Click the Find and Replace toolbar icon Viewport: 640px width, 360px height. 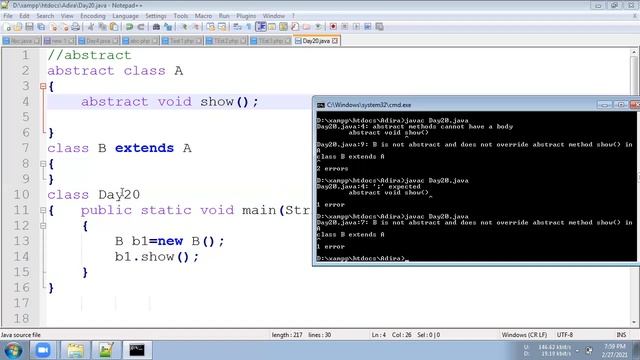[x=168, y=27]
